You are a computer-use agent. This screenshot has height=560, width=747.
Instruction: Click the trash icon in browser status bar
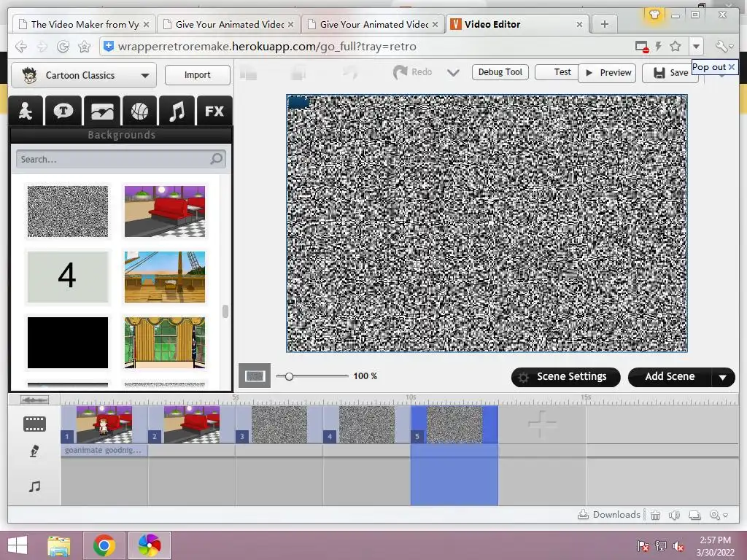tap(656, 515)
